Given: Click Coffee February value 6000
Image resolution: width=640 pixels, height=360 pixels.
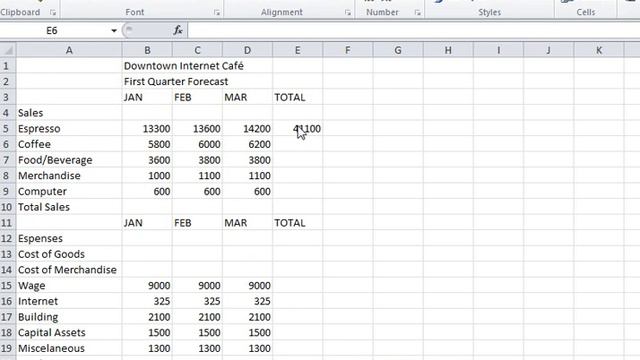Looking at the screenshot, I should 197,144.
